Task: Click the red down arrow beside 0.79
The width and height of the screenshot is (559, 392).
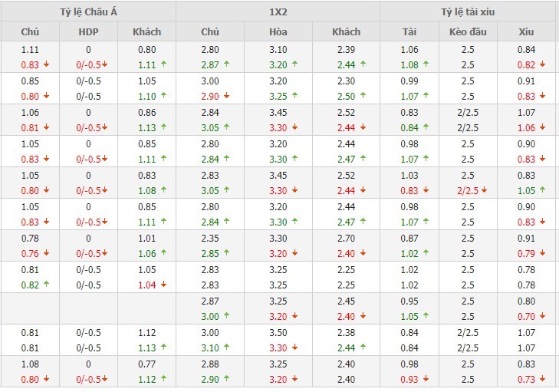Action: (543, 254)
